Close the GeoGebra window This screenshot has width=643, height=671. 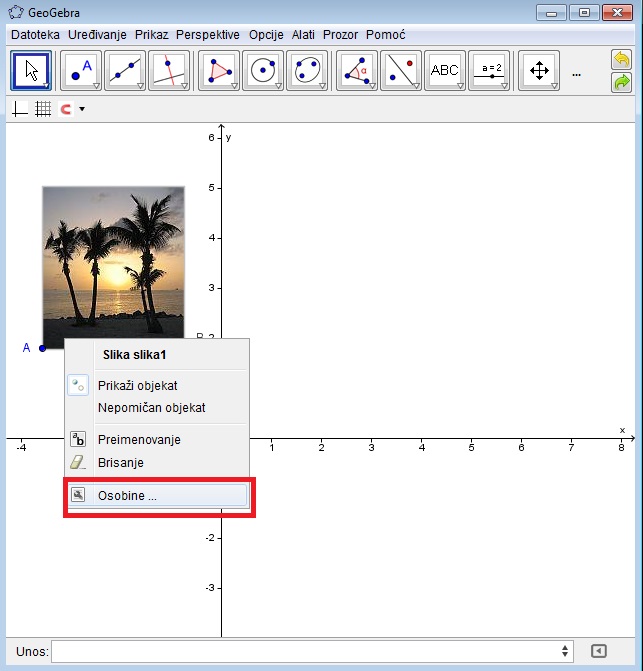pos(617,13)
